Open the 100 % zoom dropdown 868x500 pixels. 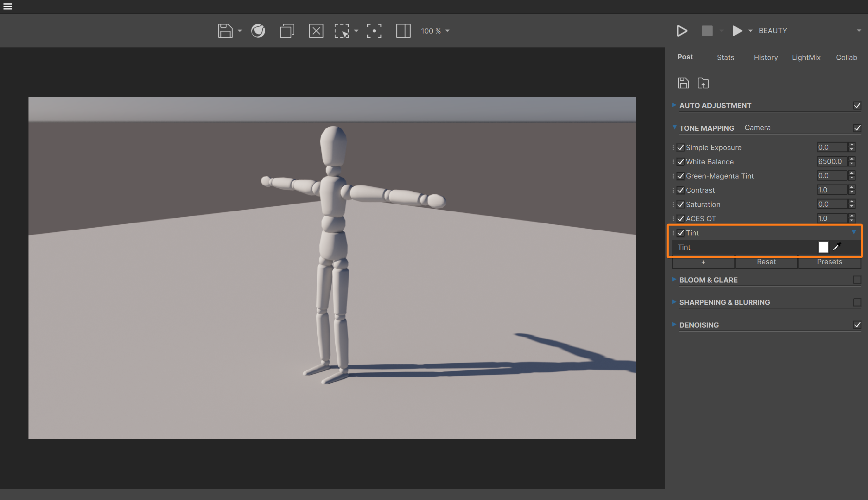[435, 31]
